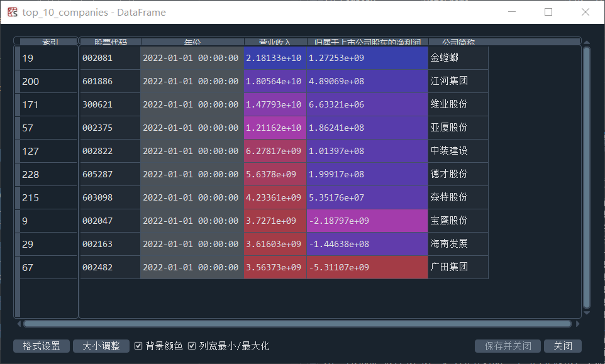The image size is (605, 364).
Task: Click net profit cell 1.27253e+09
Action: tap(367, 58)
